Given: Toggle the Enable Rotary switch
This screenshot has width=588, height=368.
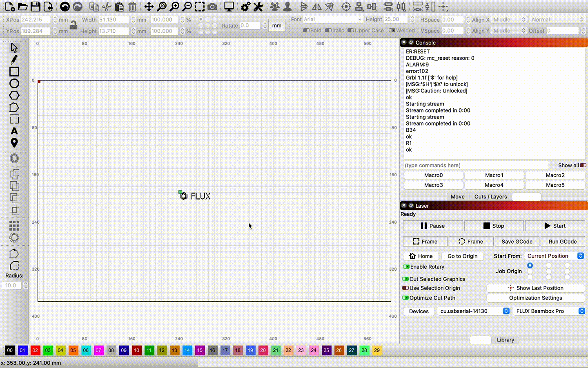Looking at the screenshot, I should (406, 267).
